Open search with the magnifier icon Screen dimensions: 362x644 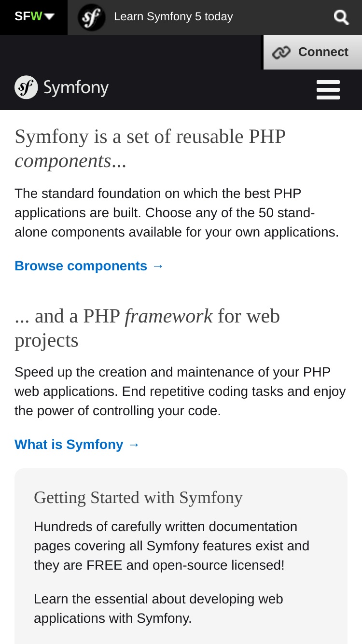coord(341,17)
